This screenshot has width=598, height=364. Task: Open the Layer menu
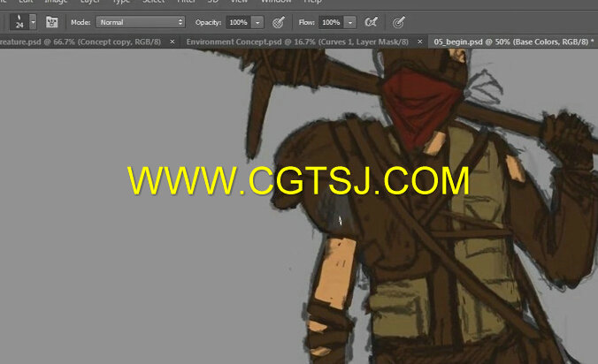tap(90, 2)
